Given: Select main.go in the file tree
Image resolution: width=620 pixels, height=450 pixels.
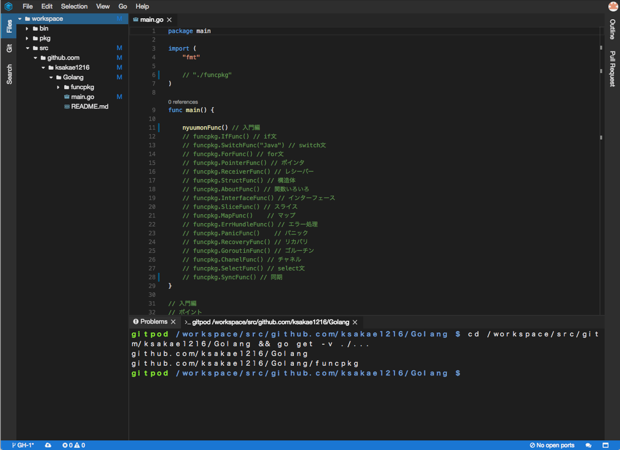Looking at the screenshot, I should pyautogui.click(x=83, y=97).
